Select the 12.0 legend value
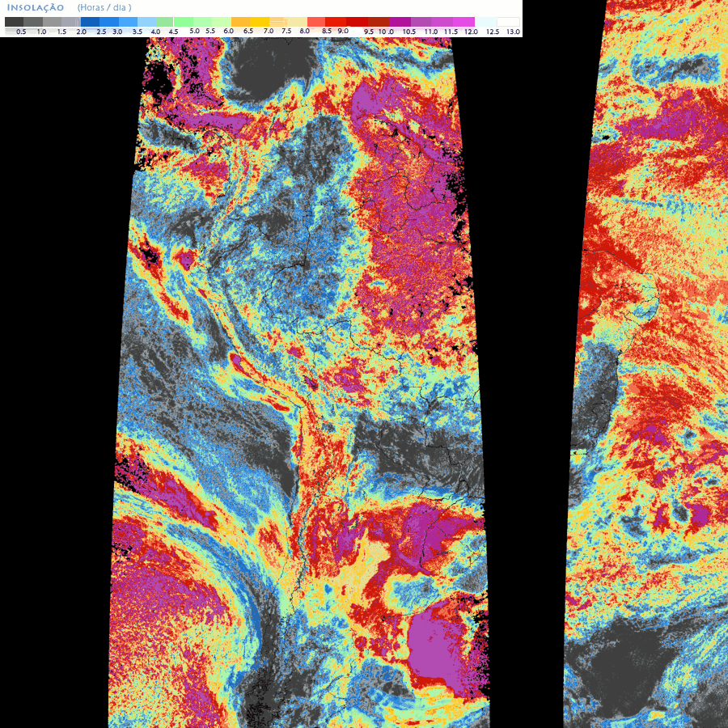 (x=471, y=32)
